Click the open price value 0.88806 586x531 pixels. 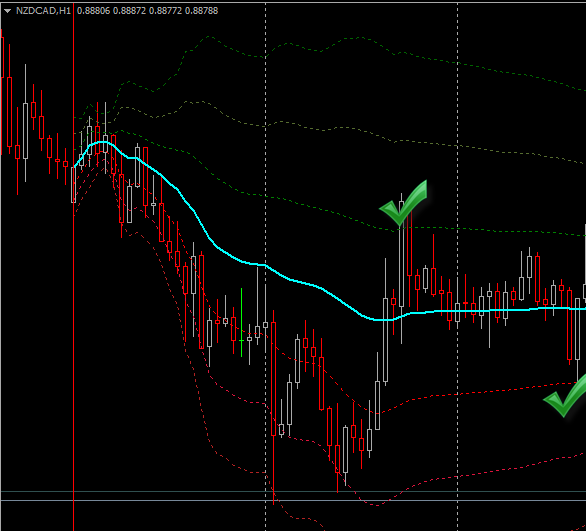(93, 11)
